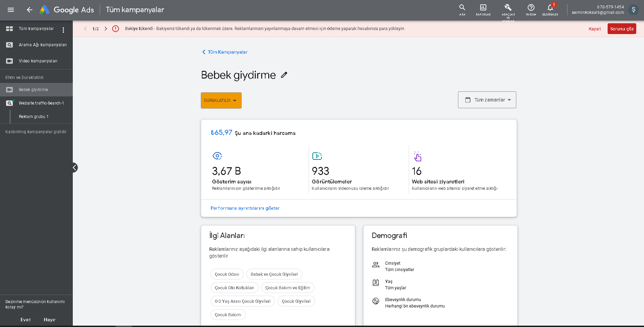Click Kapat to dismiss the alert
Screen dimensions: 644x327
595,29
